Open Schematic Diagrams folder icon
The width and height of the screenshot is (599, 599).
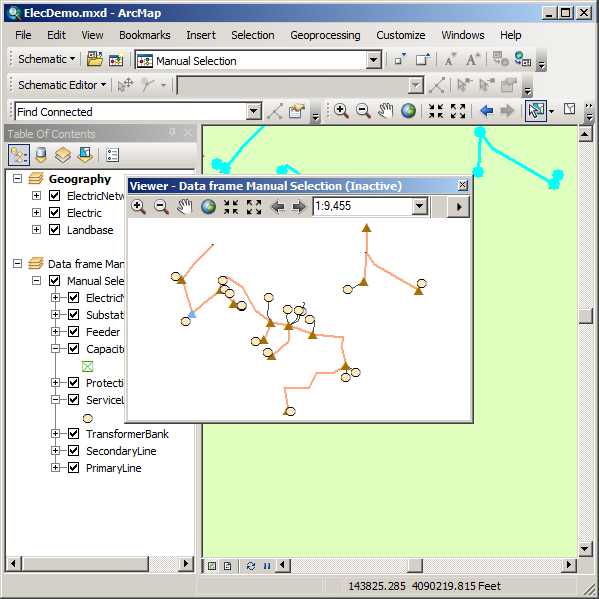coord(94,60)
